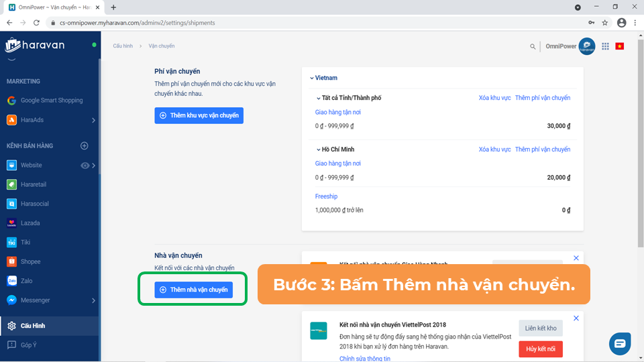The image size is (644, 362).
Task: Open the Freeship rate link
Action: point(326,196)
